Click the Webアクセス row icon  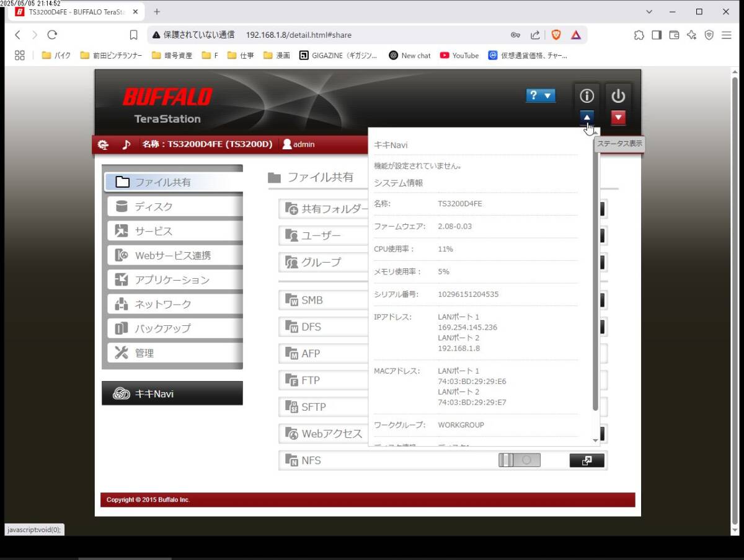point(291,434)
